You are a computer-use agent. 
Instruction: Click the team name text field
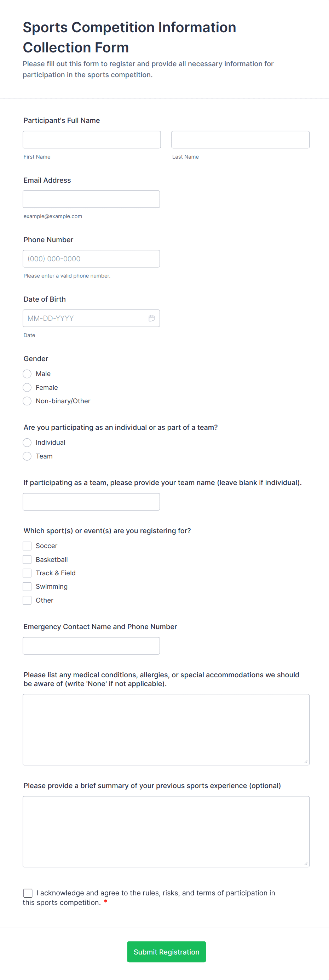pos(91,502)
